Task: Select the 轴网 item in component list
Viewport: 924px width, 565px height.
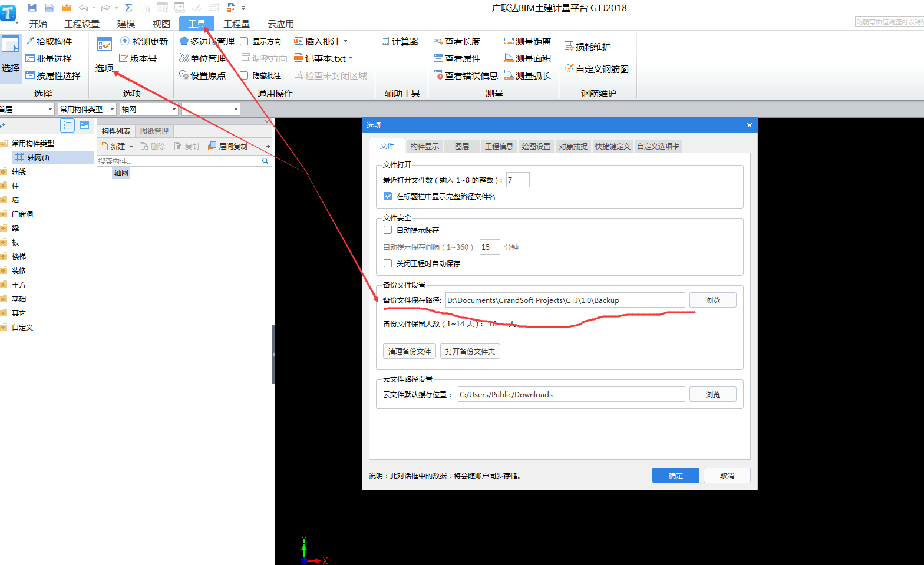Action: [121, 173]
